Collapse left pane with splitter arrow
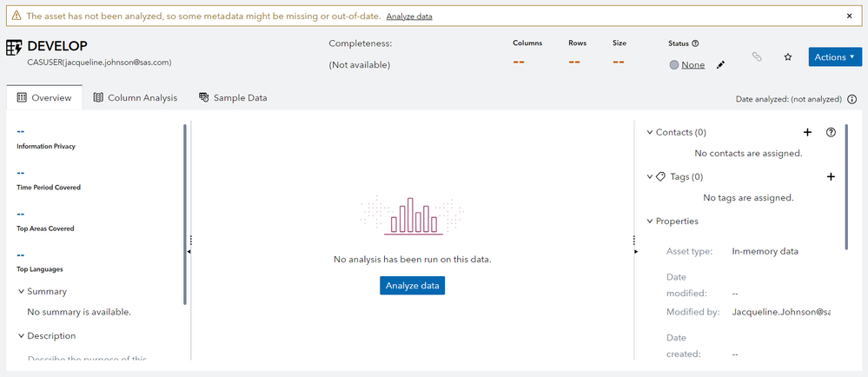 click(x=189, y=251)
